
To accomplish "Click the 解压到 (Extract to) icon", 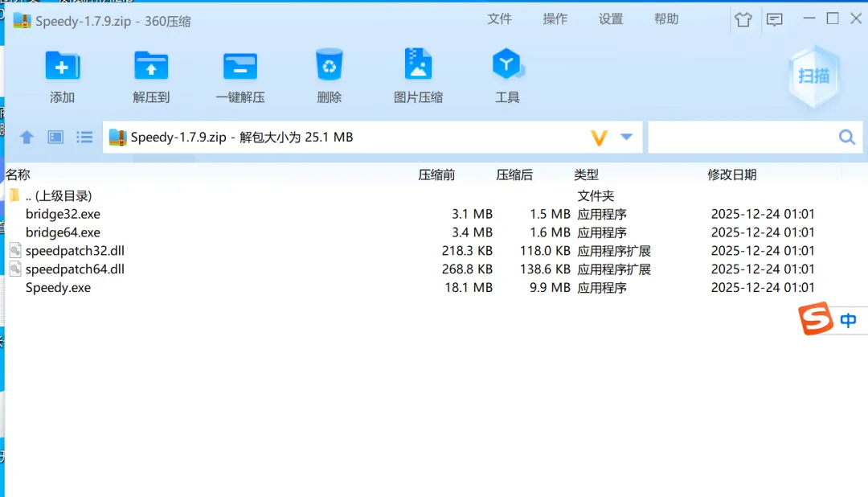I will 151,67.
